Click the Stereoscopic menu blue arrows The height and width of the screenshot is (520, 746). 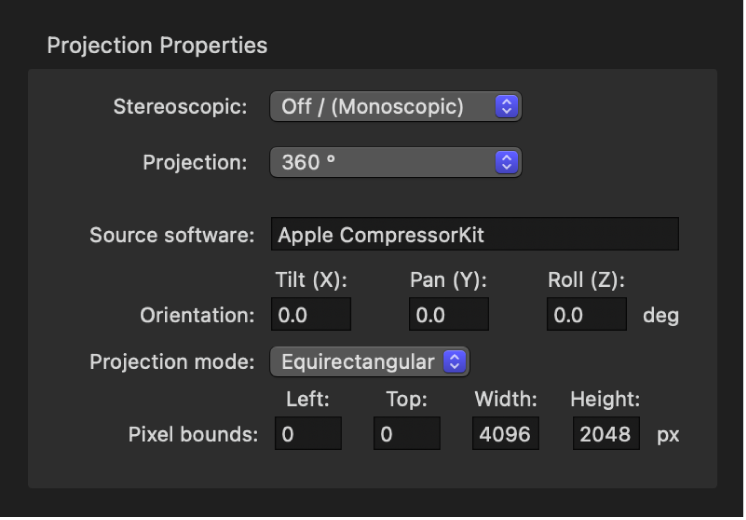[507, 107]
